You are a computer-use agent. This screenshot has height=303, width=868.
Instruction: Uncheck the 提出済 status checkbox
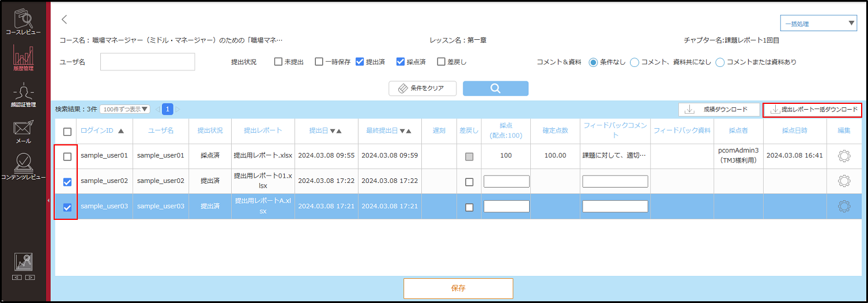360,62
